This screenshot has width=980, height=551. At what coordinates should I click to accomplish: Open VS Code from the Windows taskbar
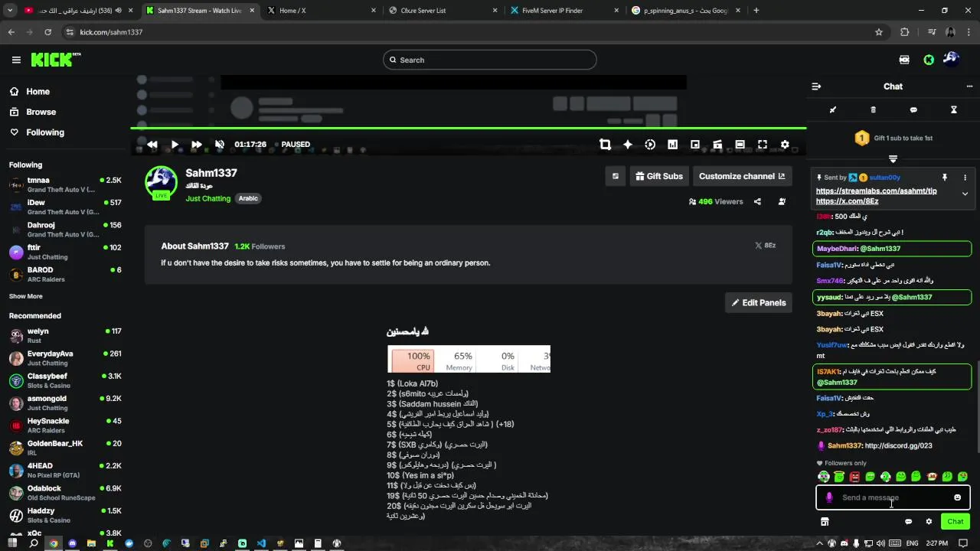click(x=261, y=543)
